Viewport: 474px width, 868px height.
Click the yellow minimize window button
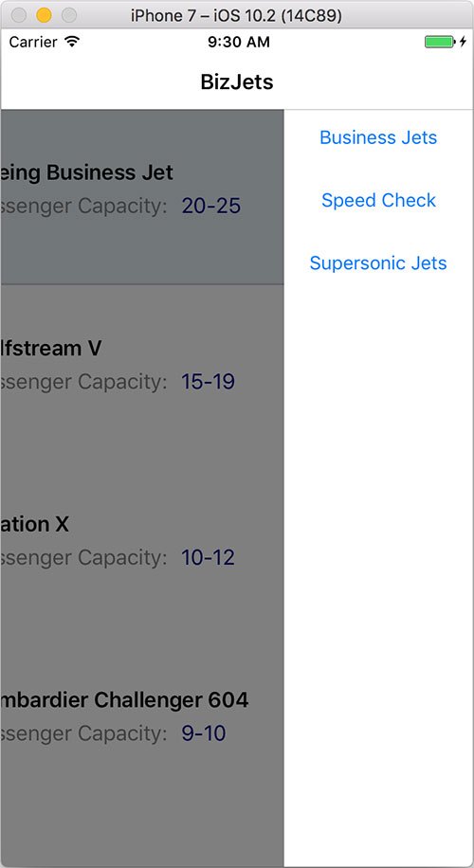(x=44, y=15)
